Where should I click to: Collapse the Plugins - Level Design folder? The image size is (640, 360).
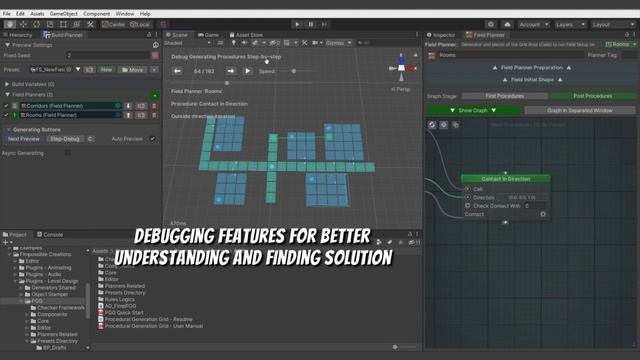tap(16, 281)
